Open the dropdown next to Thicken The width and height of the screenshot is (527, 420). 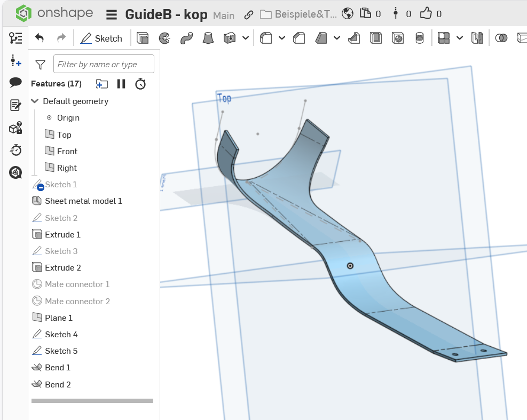(x=246, y=38)
